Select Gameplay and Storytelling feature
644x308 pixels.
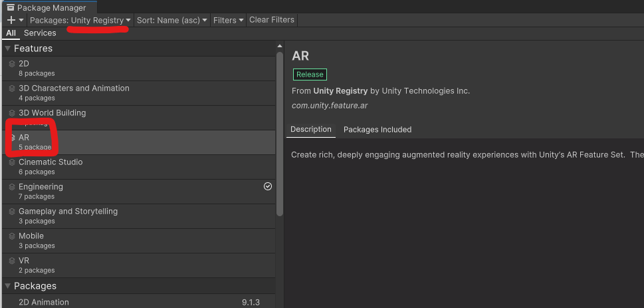click(x=139, y=216)
